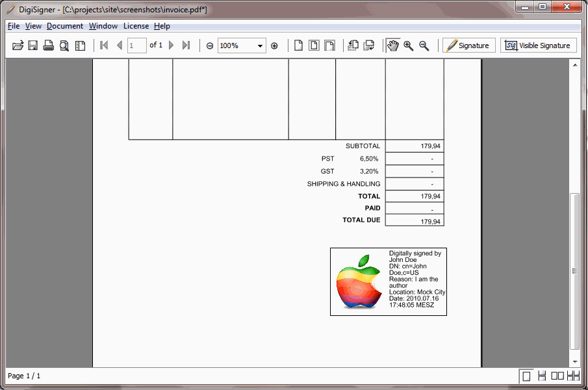Click the scroll down arrow

pyautogui.click(x=575, y=362)
